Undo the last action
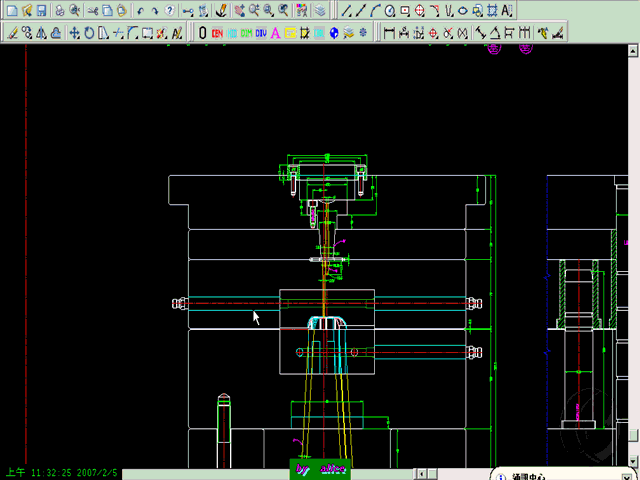The image size is (640, 480). 140,11
